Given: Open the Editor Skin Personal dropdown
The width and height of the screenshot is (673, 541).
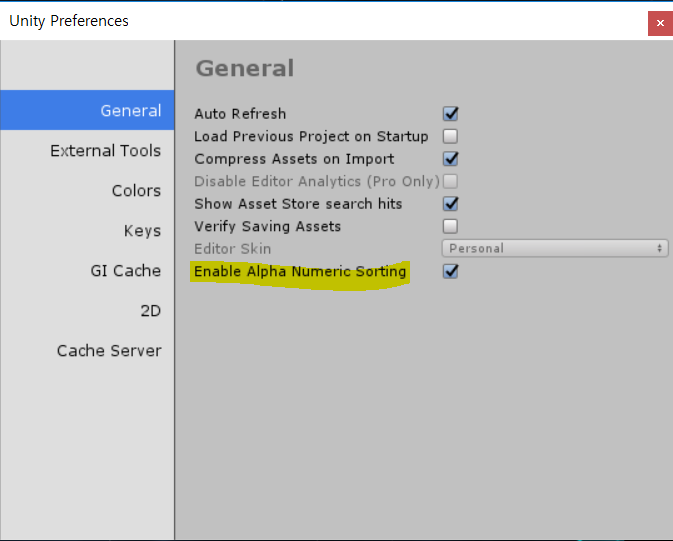Looking at the screenshot, I should coord(555,248).
